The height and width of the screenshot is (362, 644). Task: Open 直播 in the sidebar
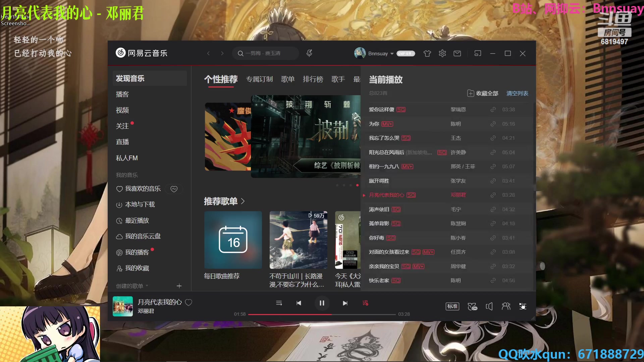(x=122, y=142)
